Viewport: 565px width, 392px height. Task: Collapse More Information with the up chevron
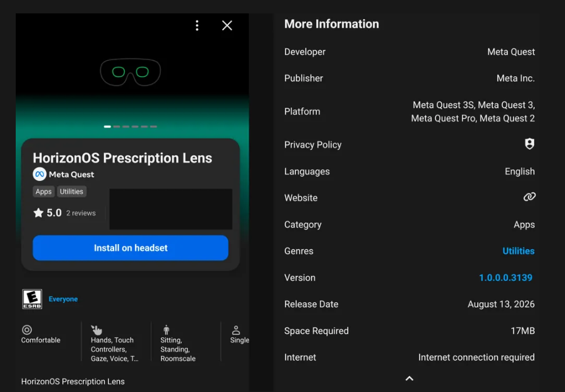(409, 378)
